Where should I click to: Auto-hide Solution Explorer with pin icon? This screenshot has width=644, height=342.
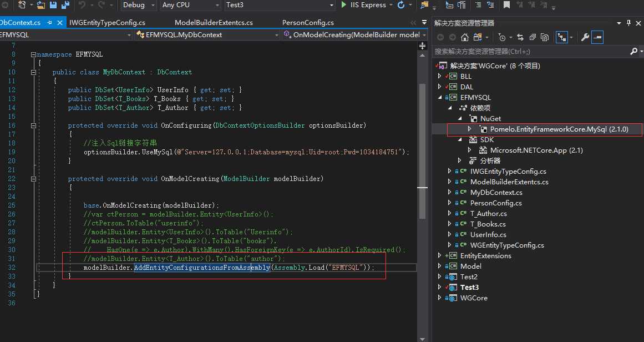point(629,23)
